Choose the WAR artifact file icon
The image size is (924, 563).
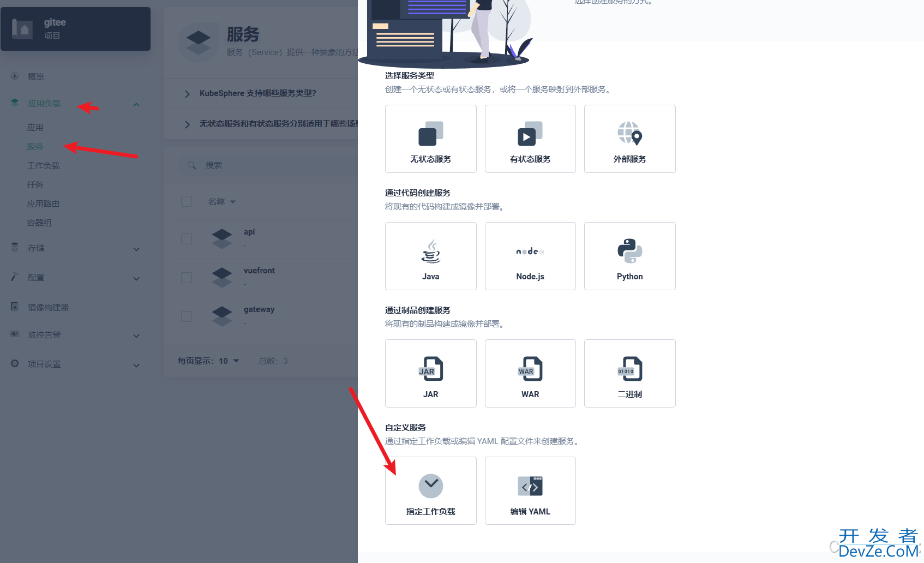(530, 369)
